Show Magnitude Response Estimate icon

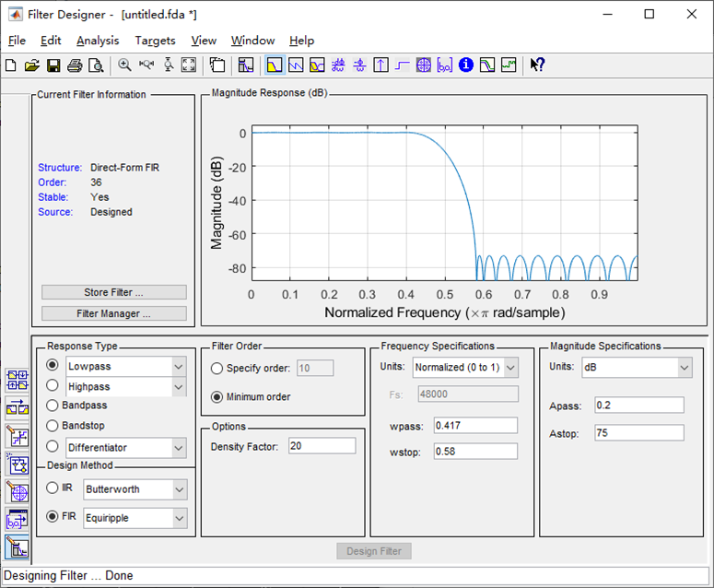(x=487, y=65)
